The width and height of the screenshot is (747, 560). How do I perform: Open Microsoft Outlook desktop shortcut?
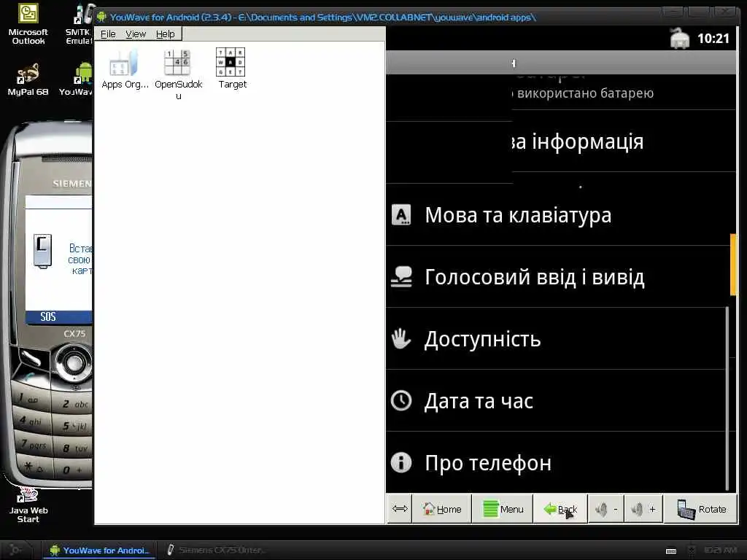tap(28, 24)
